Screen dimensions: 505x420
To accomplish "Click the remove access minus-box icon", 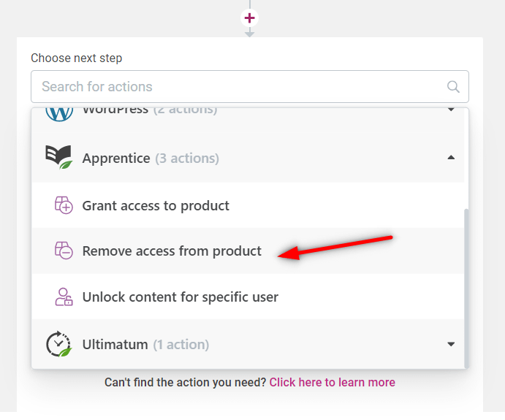I will pos(64,251).
